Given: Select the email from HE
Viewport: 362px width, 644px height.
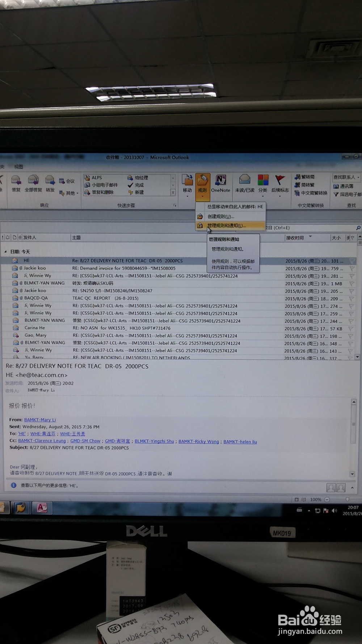Looking at the screenshot, I should 177,260.
